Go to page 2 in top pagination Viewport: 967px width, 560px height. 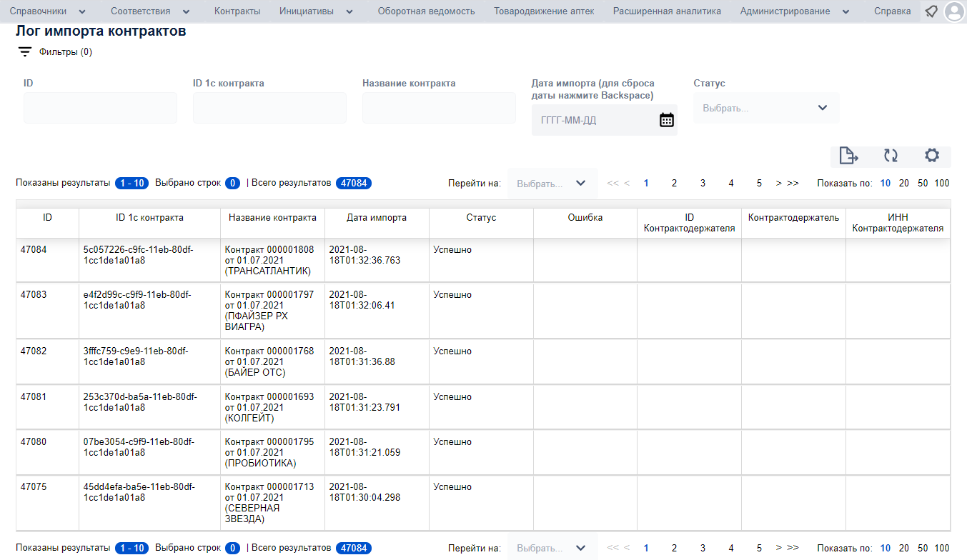(x=674, y=184)
